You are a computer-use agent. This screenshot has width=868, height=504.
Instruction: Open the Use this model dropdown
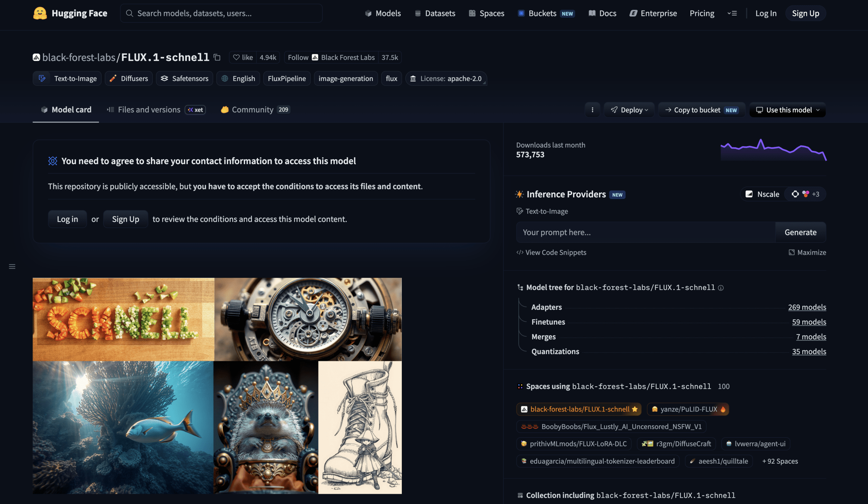pyautogui.click(x=787, y=110)
